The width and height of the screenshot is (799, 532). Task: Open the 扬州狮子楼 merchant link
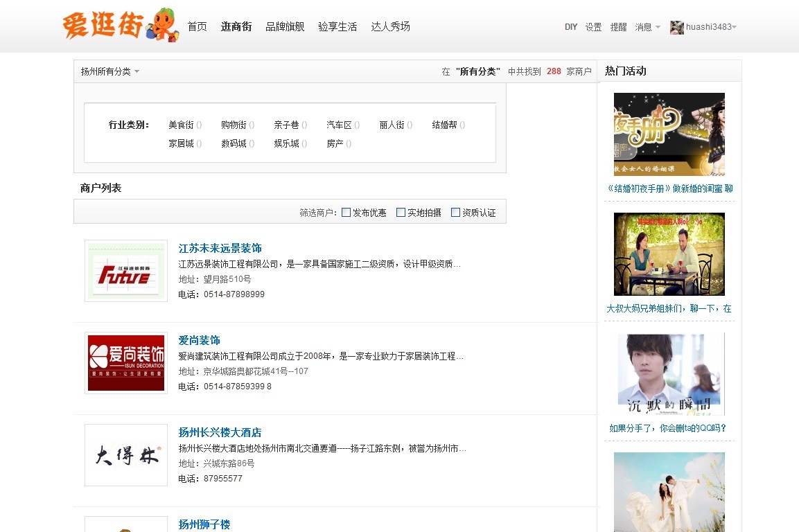click(204, 524)
